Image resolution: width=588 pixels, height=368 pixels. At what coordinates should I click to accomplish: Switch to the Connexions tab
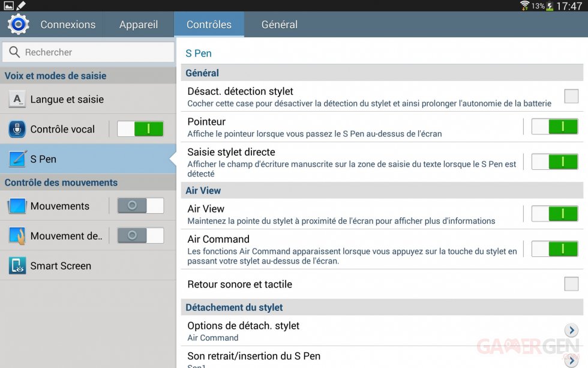coord(68,25)
